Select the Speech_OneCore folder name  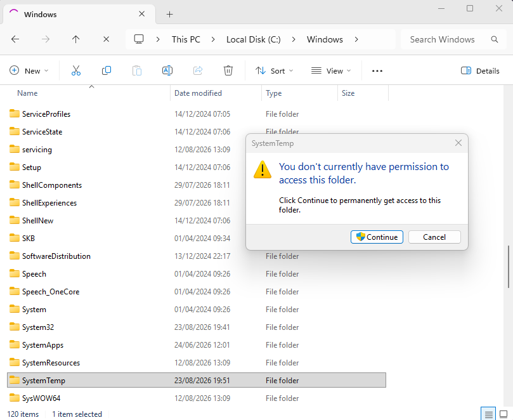pyautogui.click(x=50, y=291)
